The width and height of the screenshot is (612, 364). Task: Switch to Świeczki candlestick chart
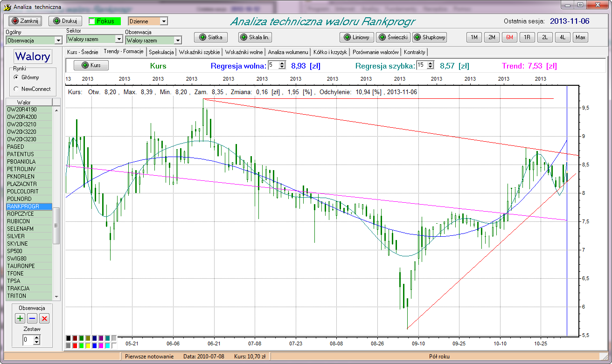pos(394,37)
